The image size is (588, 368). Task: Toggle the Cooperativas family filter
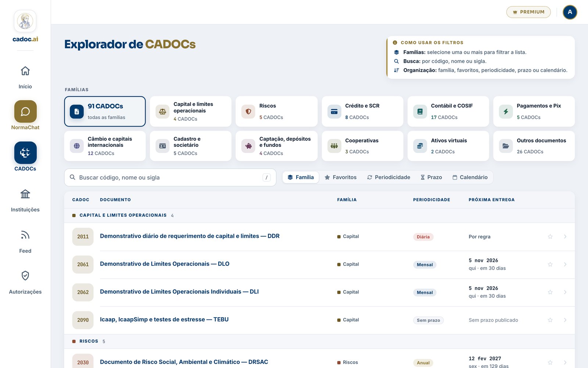click(362, 146)
